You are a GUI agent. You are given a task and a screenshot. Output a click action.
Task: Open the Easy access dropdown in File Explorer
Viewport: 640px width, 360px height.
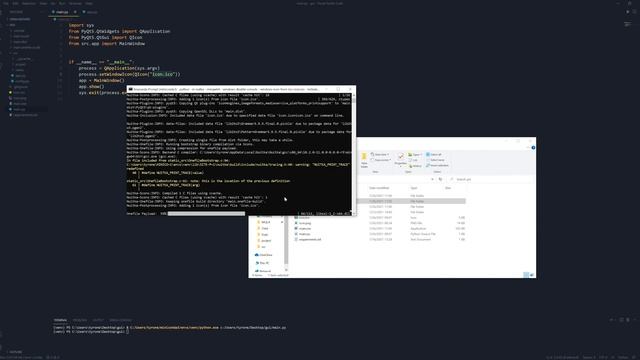click(x=381, y=160)
